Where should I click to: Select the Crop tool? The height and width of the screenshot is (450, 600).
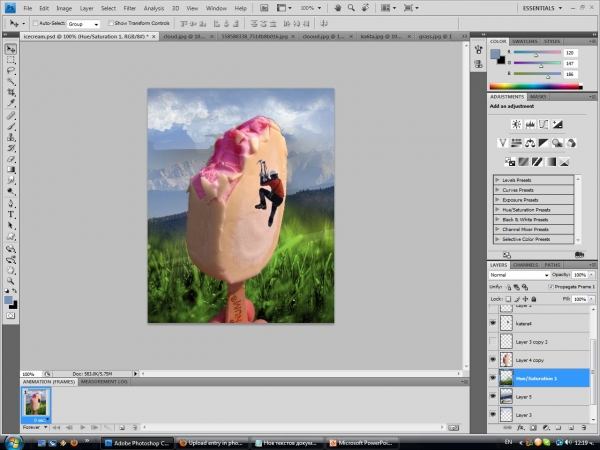[x=11, y=92]
